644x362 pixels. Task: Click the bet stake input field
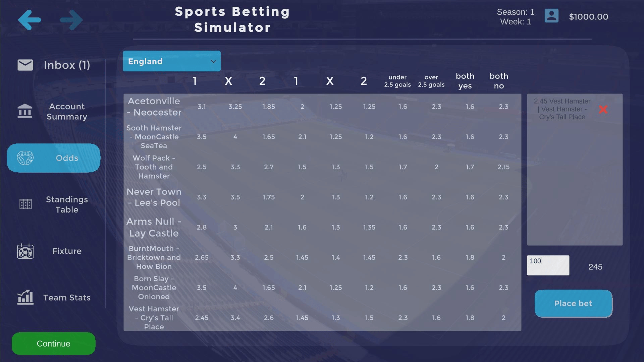(548, 265)
